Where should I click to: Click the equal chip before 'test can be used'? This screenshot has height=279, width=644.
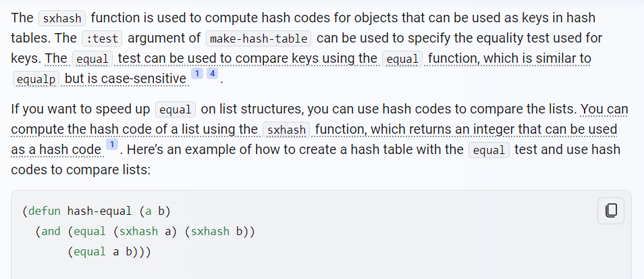click(92, 59)
